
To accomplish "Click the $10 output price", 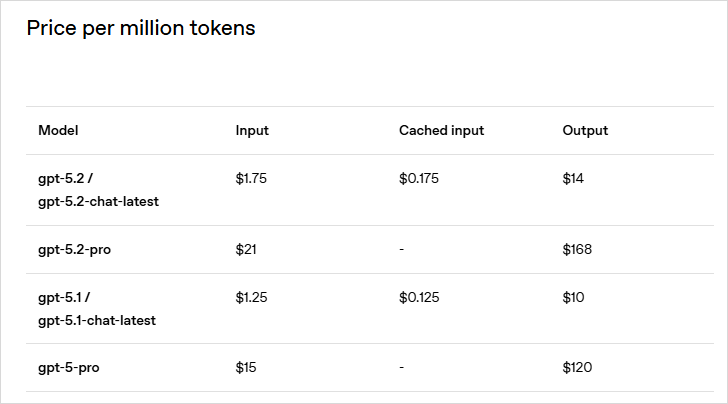I will point(573,298).
